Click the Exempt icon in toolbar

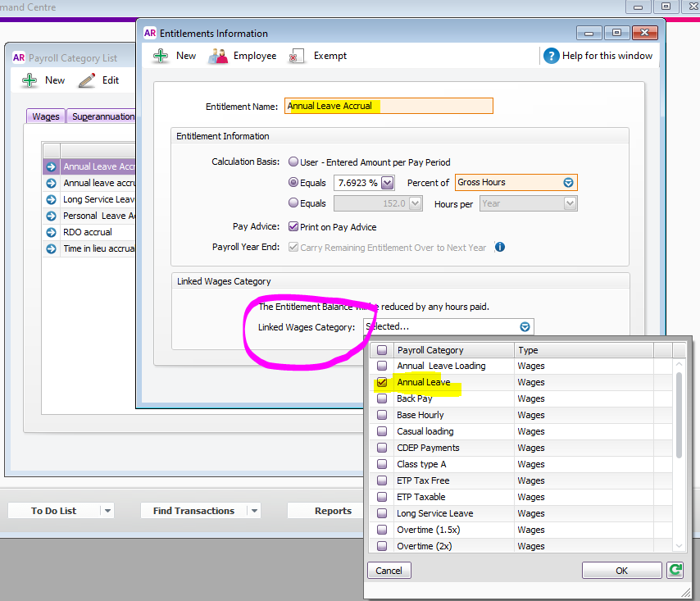[298, 56]
